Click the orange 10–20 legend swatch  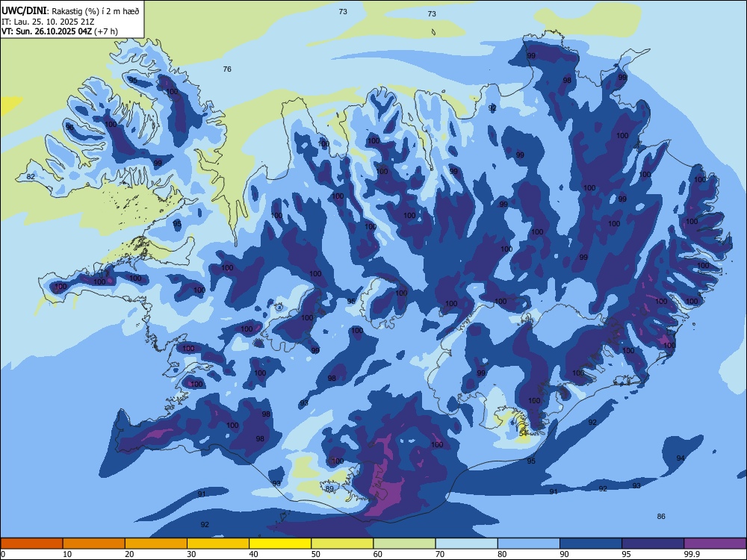coord(94,544)
